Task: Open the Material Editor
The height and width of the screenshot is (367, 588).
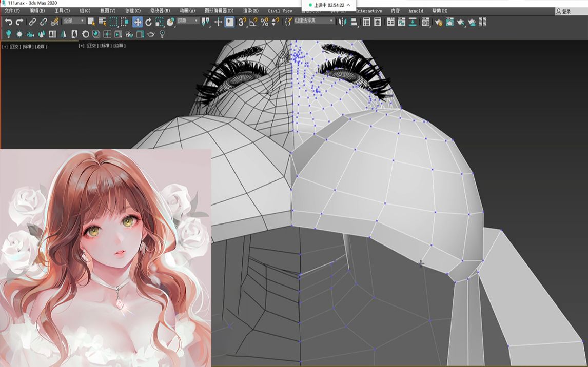Action: [x=425, y=22]
